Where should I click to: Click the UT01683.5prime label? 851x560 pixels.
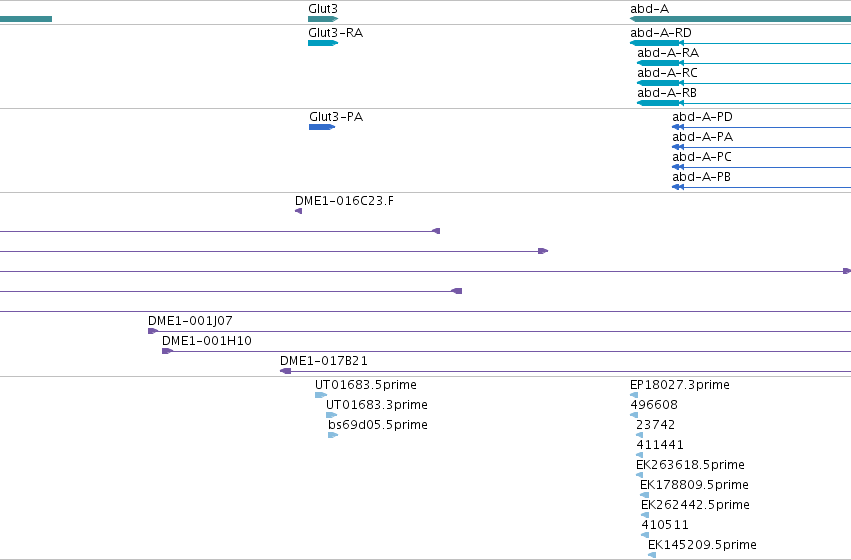point(366,385)
